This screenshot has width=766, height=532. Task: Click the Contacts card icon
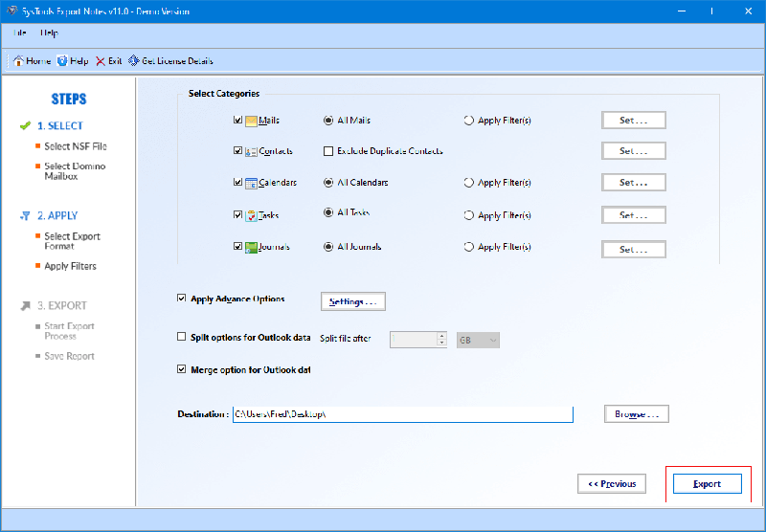coord(251,151)
